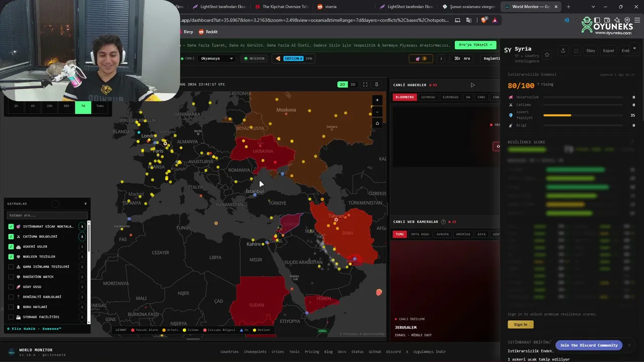Open a new browser tab
The image size is (644, 362).
point(569,7)
